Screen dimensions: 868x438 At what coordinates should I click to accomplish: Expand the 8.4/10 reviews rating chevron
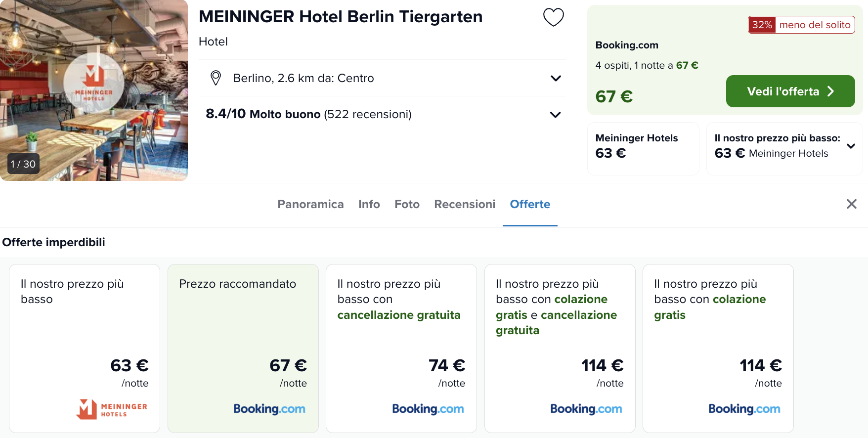point(556,115)
